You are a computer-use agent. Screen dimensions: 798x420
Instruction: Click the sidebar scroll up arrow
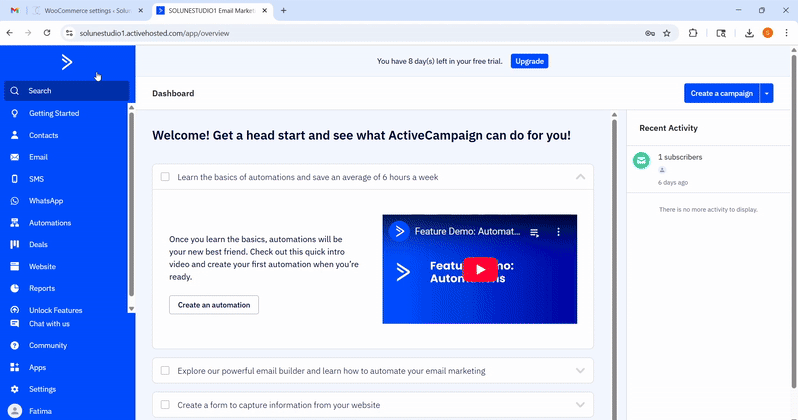coord(131,108)
